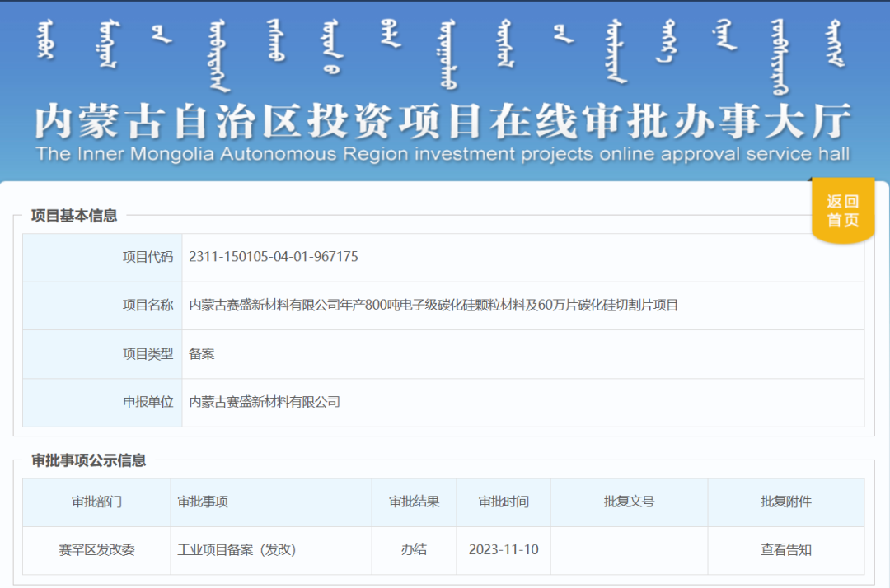Image resolution: width=890 pixels, height=588 pixels.
Task: Click the 申报单位 value 内蒙古赛盛新材料有限公司
Action: 265,402
